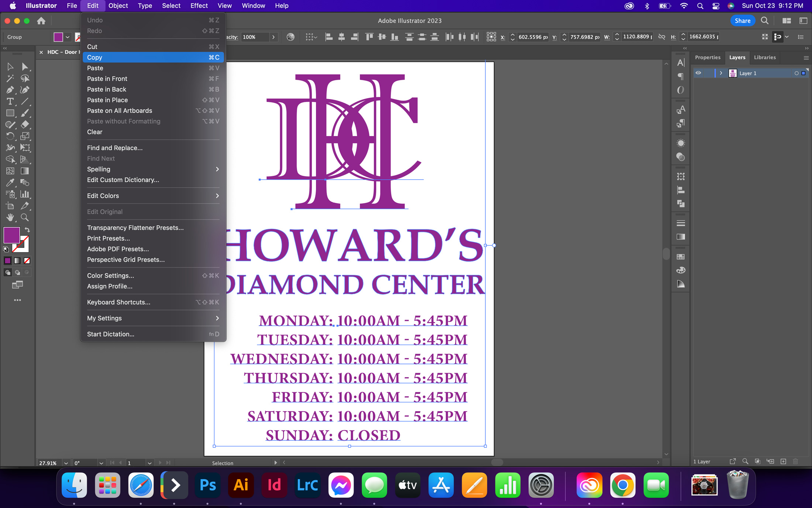Screen dimensions: 812x508
Task: Swap fill and stroke colors
Action: point(27,230)
